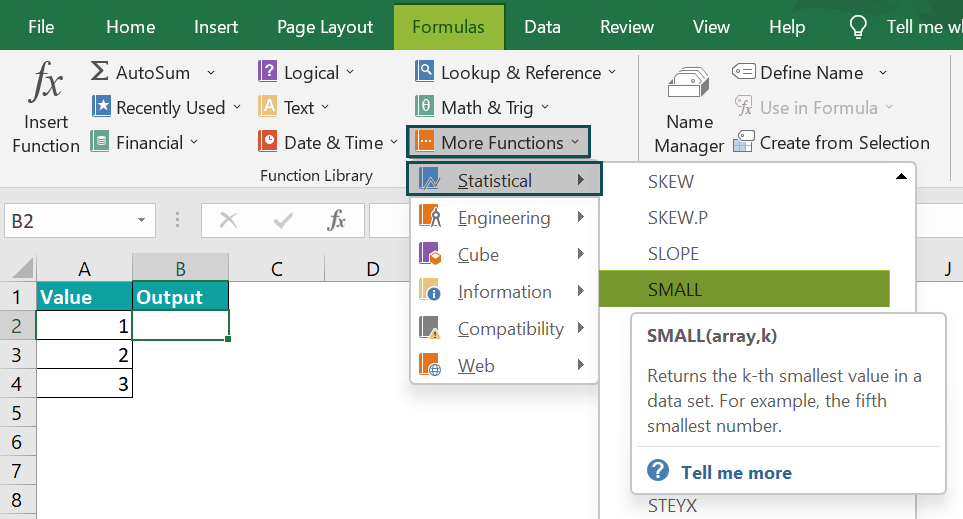Click the formula bar Enter checkmark icon

tap(283, 220)
